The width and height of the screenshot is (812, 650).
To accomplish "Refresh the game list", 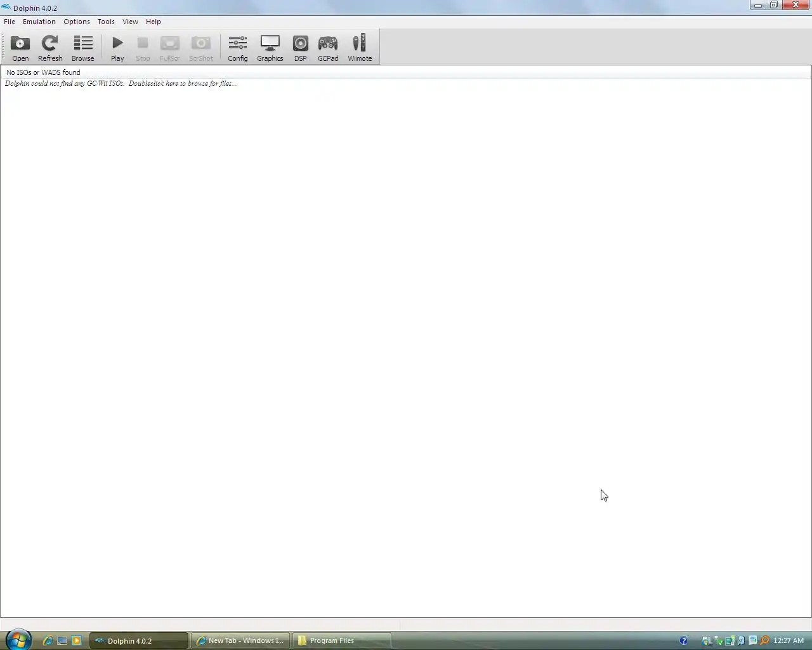I will (x=50, y=48).
